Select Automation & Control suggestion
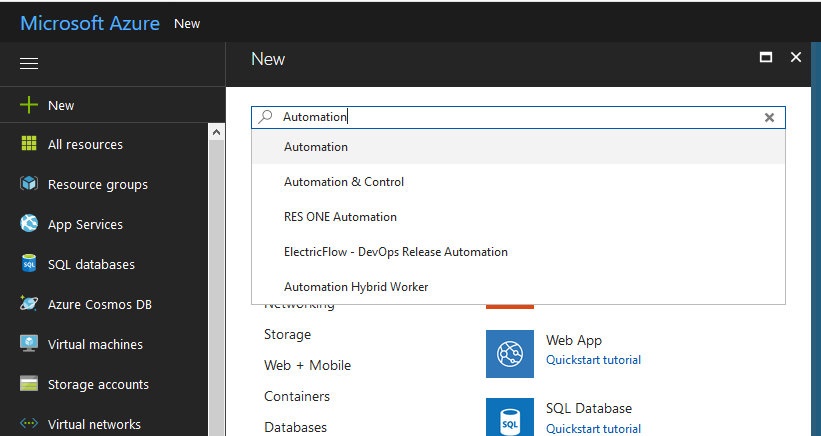Image resolution: width=821 pixels, height=436 pixels. 518,182
